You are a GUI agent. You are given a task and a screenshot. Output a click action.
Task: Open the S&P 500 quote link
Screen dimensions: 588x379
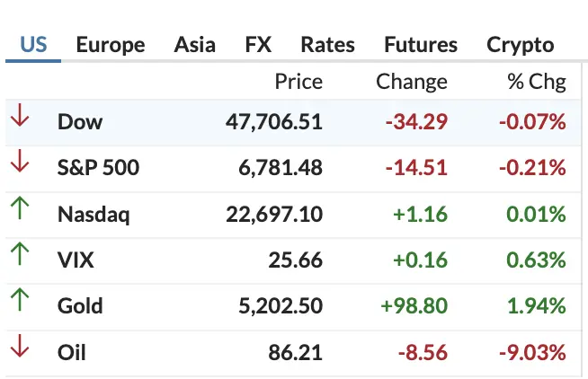pos(98,168)
